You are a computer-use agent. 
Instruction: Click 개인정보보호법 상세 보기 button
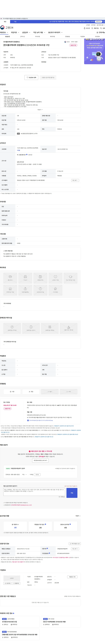point(40,460)
